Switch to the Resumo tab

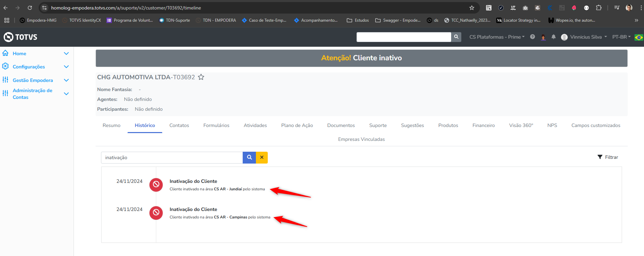pos(112,125)
